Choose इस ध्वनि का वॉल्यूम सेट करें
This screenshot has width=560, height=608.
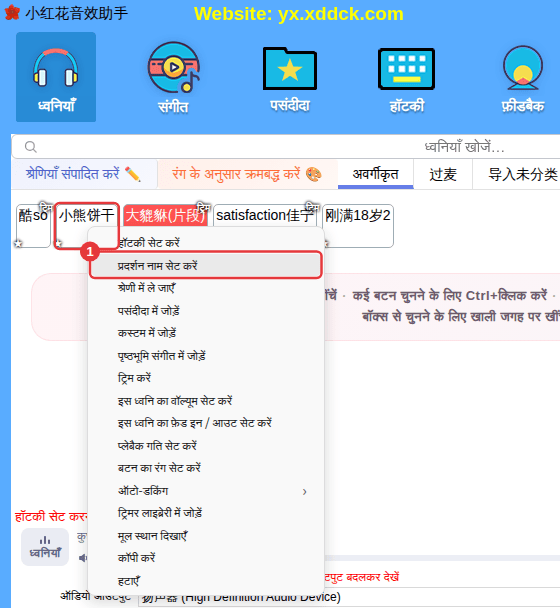click(x=206, y=401)
